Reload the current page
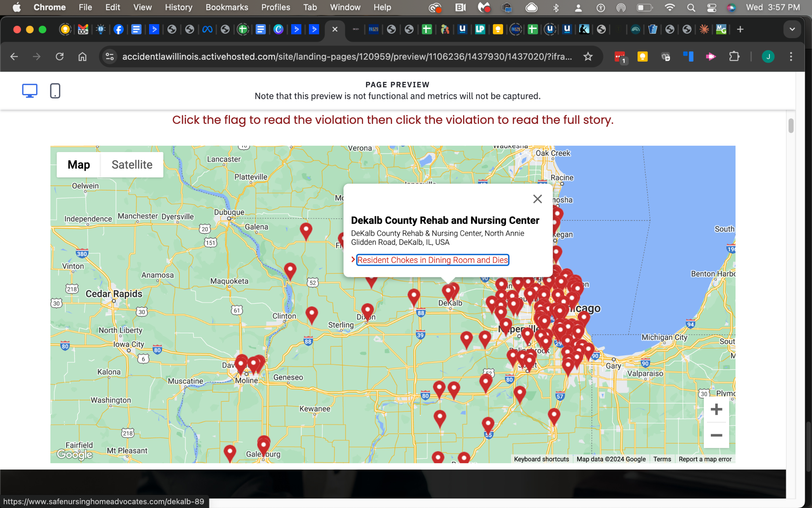Viewport: 812px width, 508px height. (59, 57)
